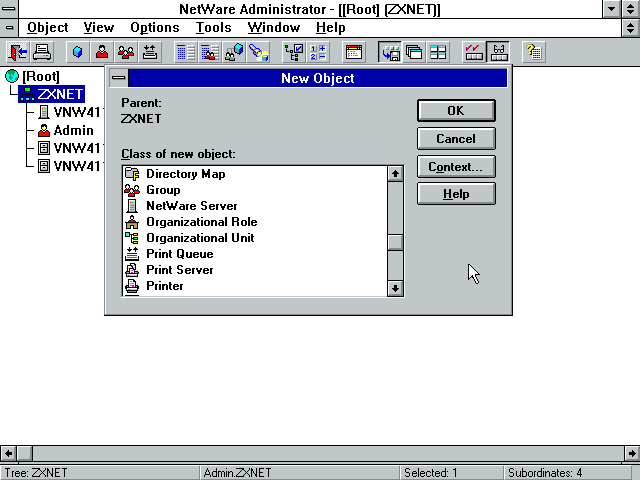Click the flashlight search toolbar icon
Screen dimensions: 640x480
(x=258, y=52)
